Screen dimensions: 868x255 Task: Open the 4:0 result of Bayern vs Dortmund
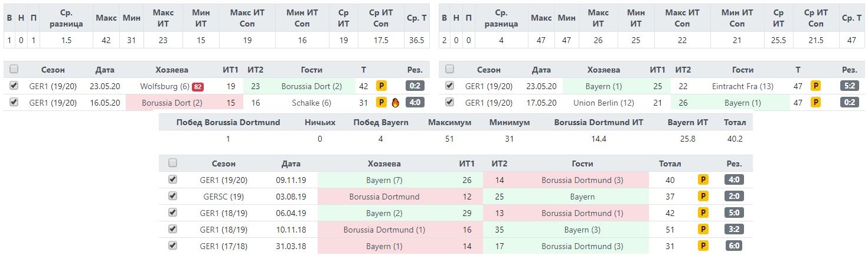[733, 180]
